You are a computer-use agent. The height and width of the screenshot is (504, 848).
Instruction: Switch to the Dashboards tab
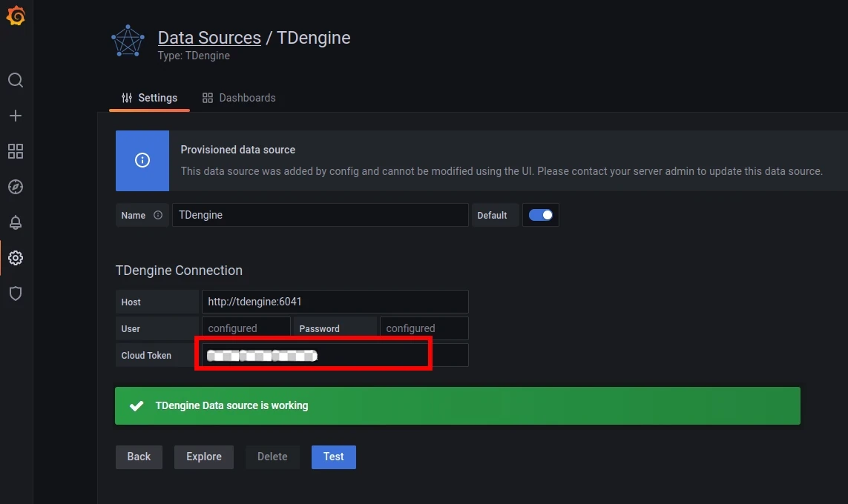coord(239,98)
